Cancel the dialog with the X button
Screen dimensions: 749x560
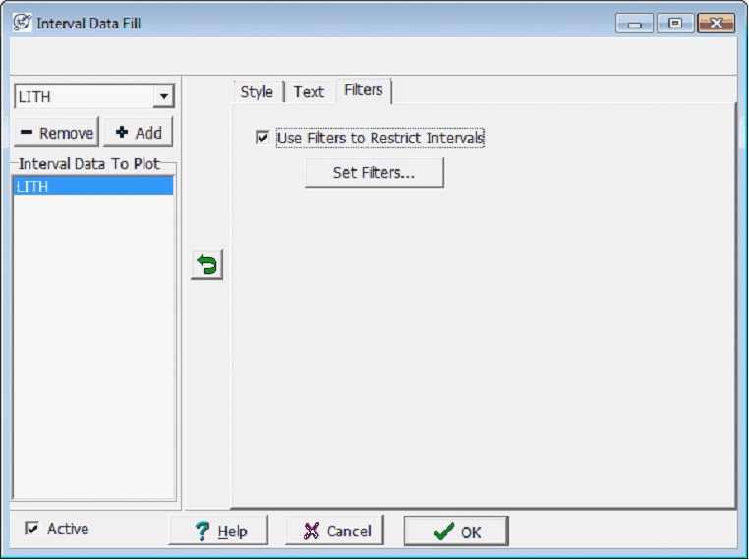point(334,531)
